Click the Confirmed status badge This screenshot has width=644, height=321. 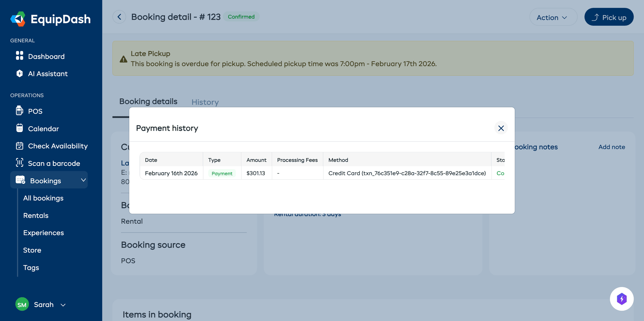241,17
